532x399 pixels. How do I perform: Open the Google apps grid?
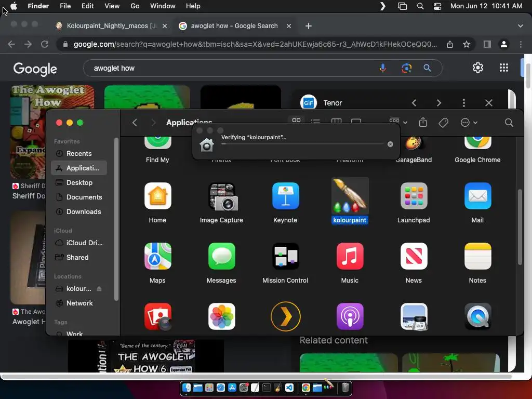coord(504,68)
